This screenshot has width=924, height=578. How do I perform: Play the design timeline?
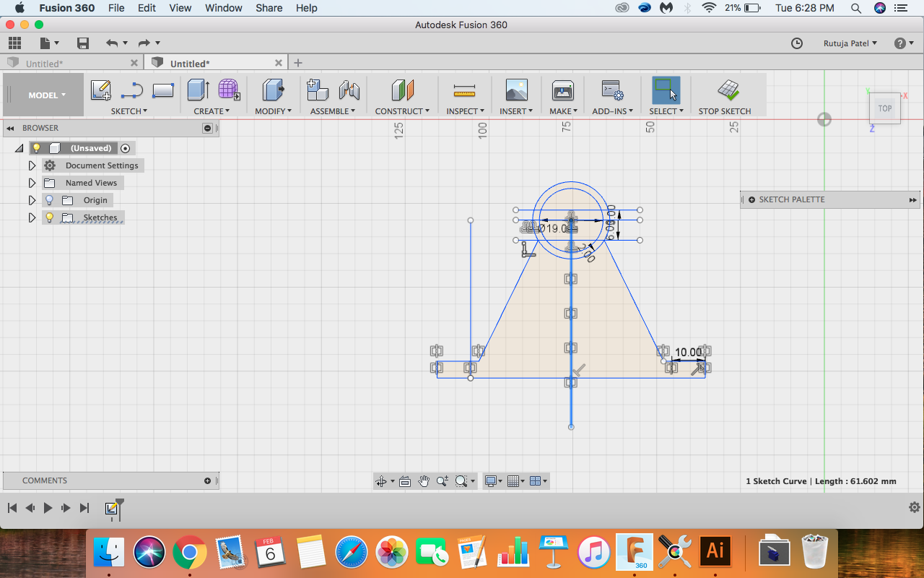pos(48,508)
